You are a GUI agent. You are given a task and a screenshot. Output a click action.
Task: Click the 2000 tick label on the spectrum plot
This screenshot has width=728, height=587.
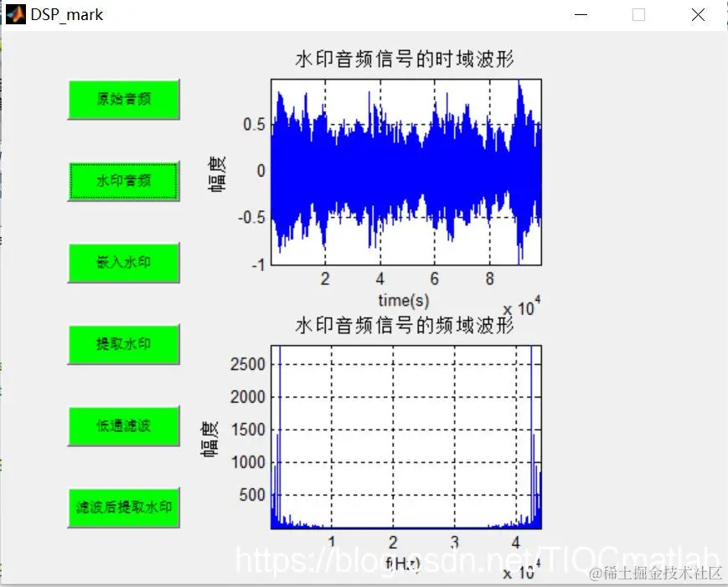coord(248,397)
